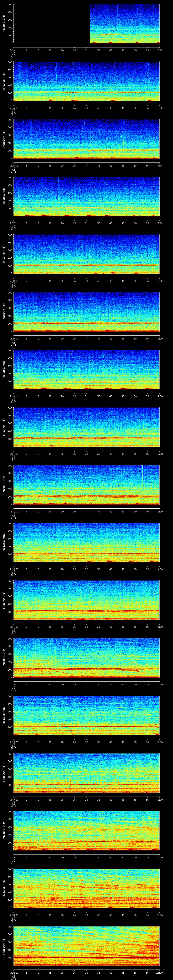Click Frequency (Hz) axis title of the 7:04:00 spectrogram
The image size is (173, 980).
coord(4,24)
